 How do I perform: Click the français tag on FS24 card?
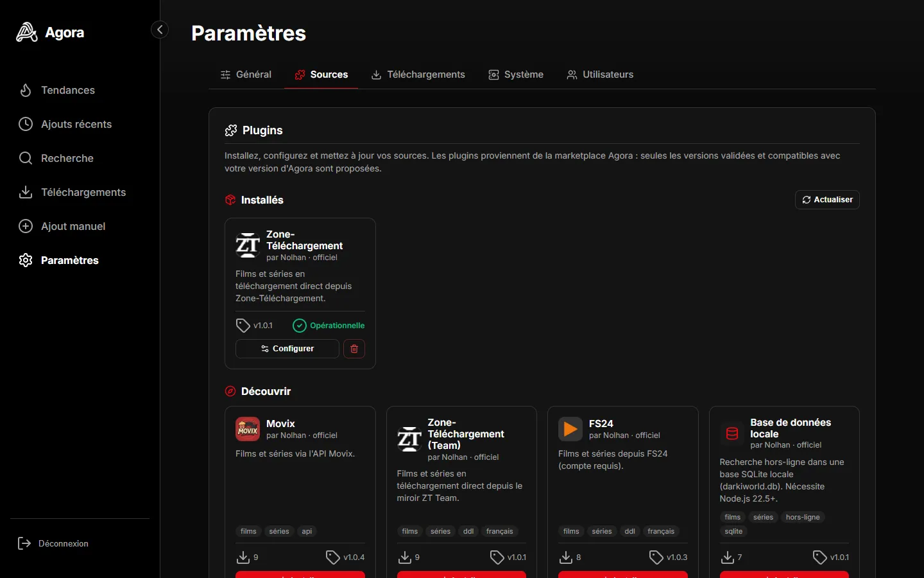point(661,531)
